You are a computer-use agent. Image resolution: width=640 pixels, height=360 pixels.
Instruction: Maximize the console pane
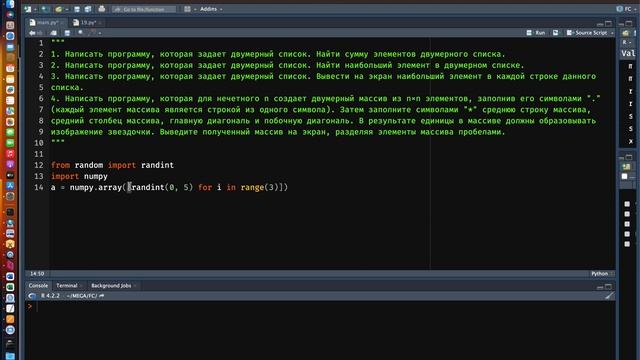(x=609, y=287)
